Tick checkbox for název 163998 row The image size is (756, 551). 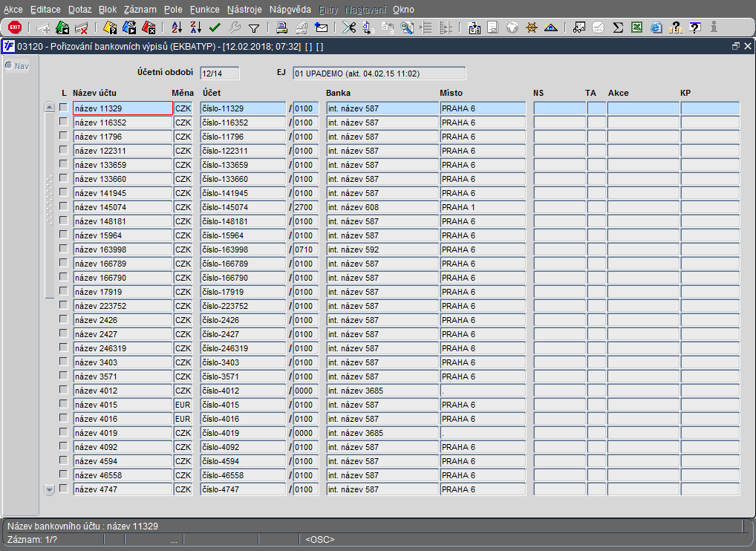click(x=64, y=249)
